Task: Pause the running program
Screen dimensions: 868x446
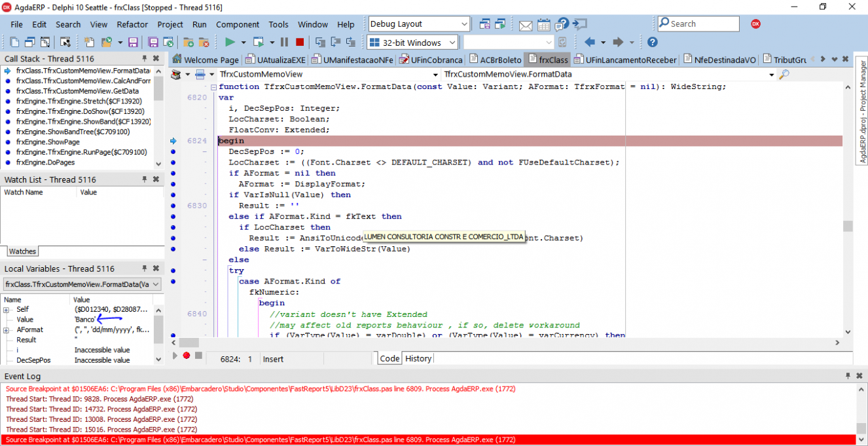Action: click(x=284, y=42)
